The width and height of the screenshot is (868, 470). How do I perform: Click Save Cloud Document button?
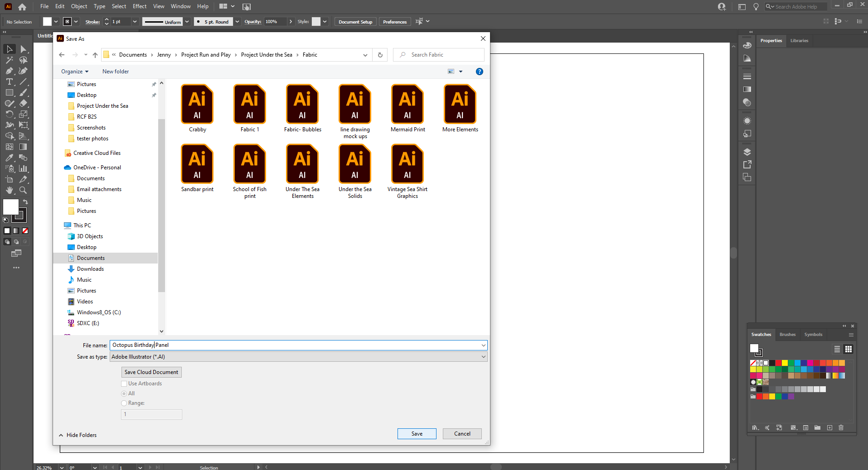click(151, 372)
